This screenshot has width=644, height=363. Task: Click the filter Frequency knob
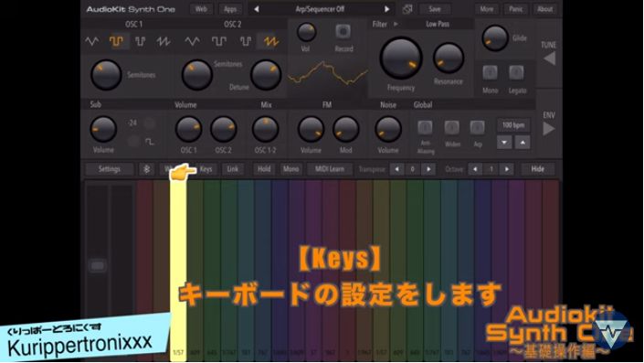coord(401,59)
